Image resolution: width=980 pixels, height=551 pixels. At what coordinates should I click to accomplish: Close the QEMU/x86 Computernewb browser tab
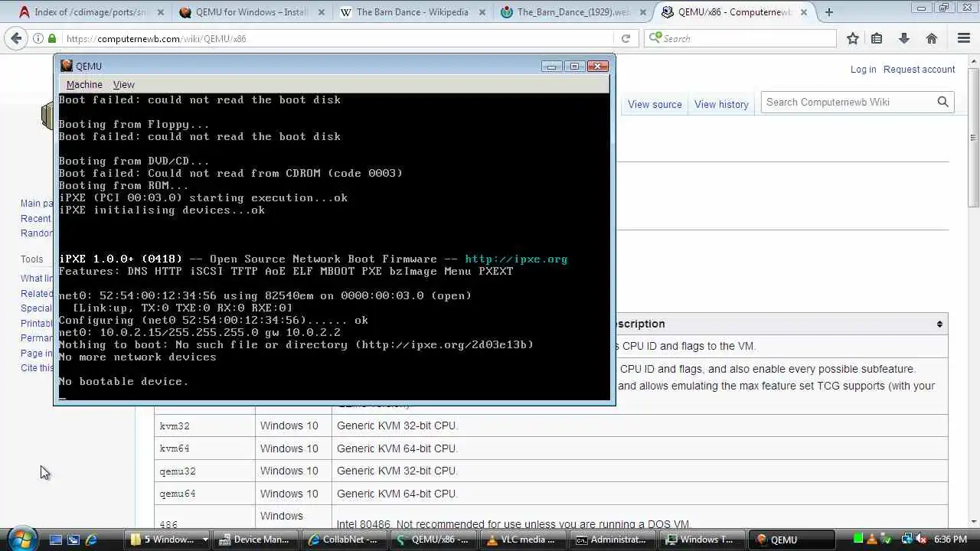(x=803, y=12)
